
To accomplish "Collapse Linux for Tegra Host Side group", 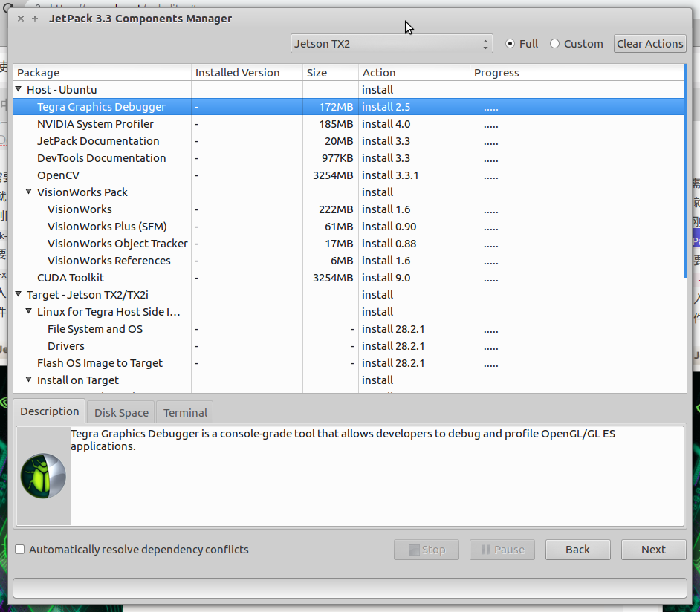I will (x=28, y=311).
